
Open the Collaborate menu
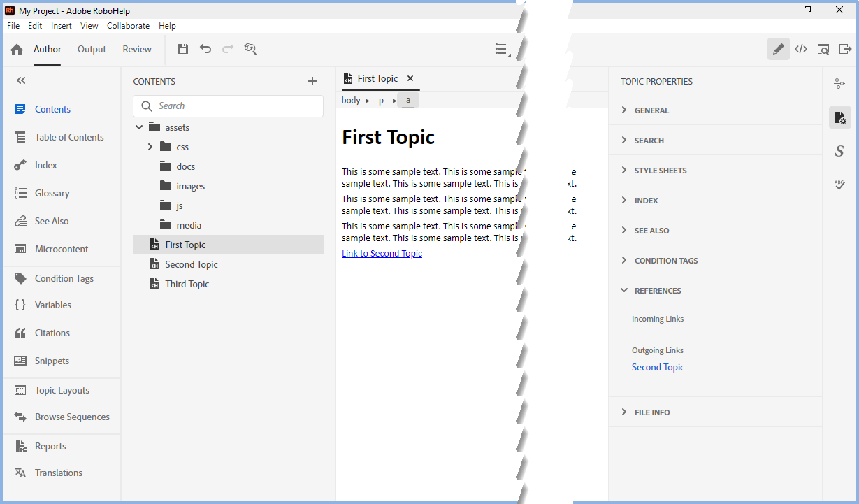[128, 26]
